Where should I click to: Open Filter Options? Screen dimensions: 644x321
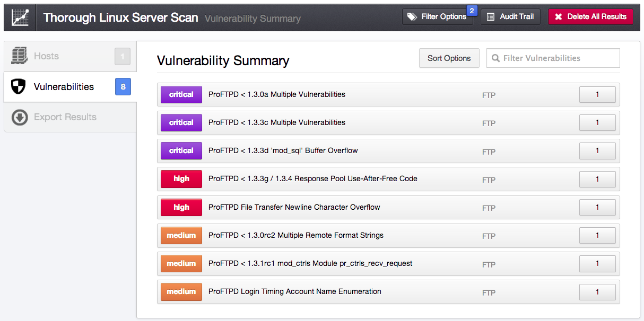(x=437, y=17)
